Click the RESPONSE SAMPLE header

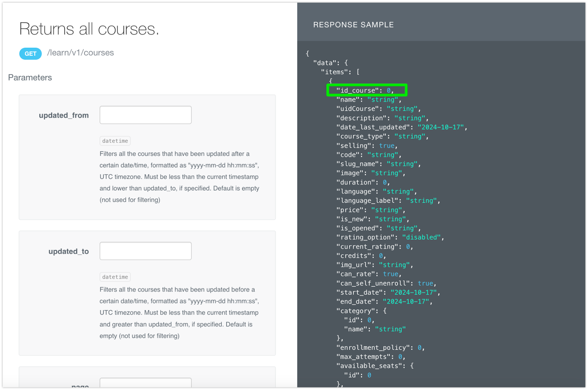click(x=353, y=25)
